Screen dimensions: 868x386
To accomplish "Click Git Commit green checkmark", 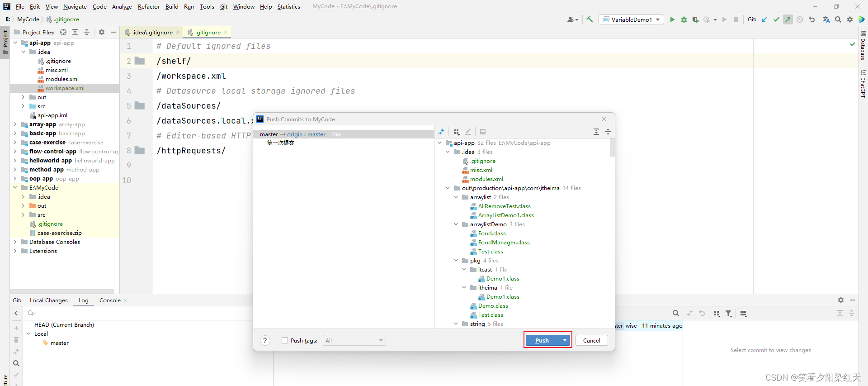I will 776,19.
